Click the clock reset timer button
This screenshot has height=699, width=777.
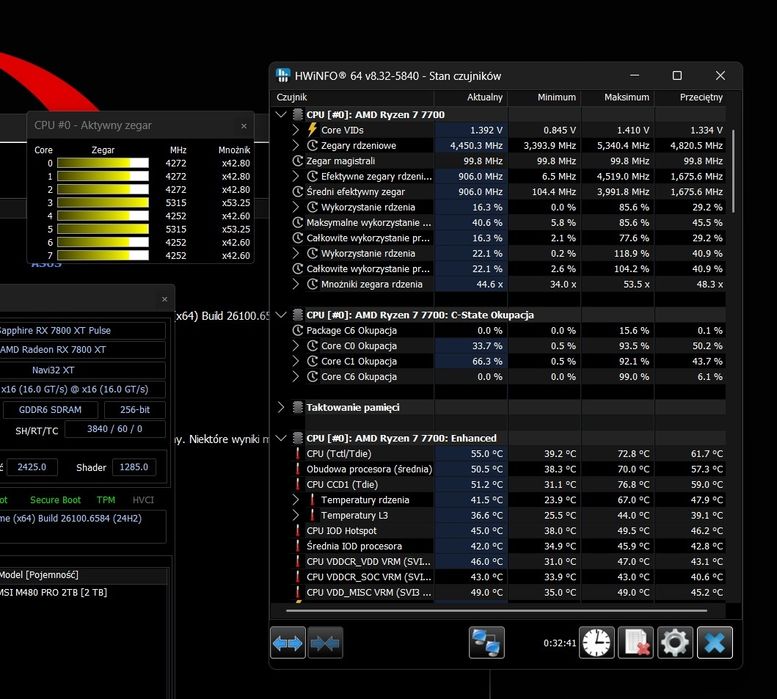(597, 643)
